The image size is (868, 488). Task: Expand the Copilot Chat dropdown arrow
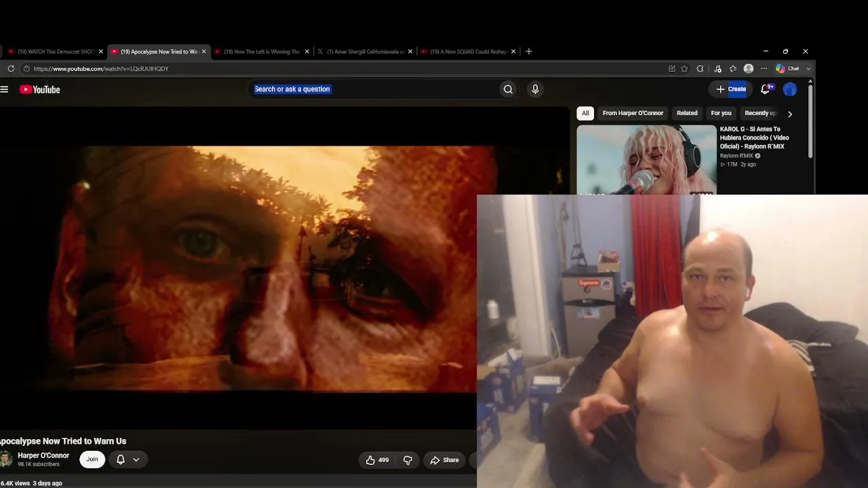point(808,68)
